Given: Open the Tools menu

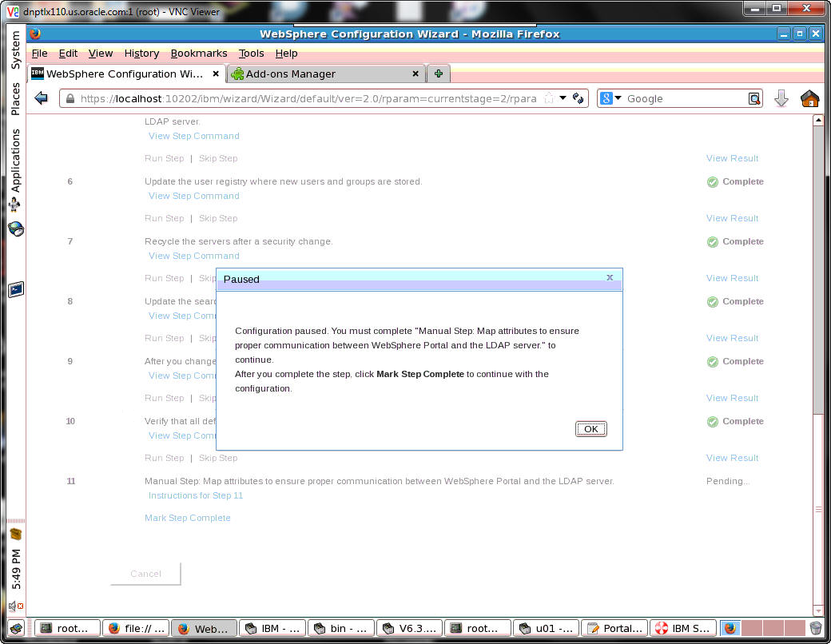Looking at the screenshot, I should [x=251, y=53].
